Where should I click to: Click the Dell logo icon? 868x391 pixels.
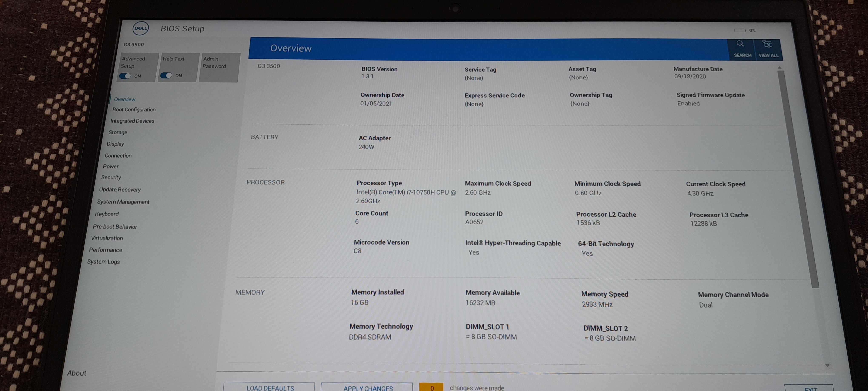(140, 28)
